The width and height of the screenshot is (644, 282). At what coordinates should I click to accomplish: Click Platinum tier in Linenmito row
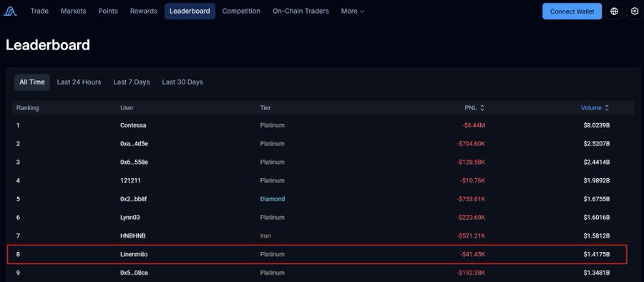tap(273, 255)
